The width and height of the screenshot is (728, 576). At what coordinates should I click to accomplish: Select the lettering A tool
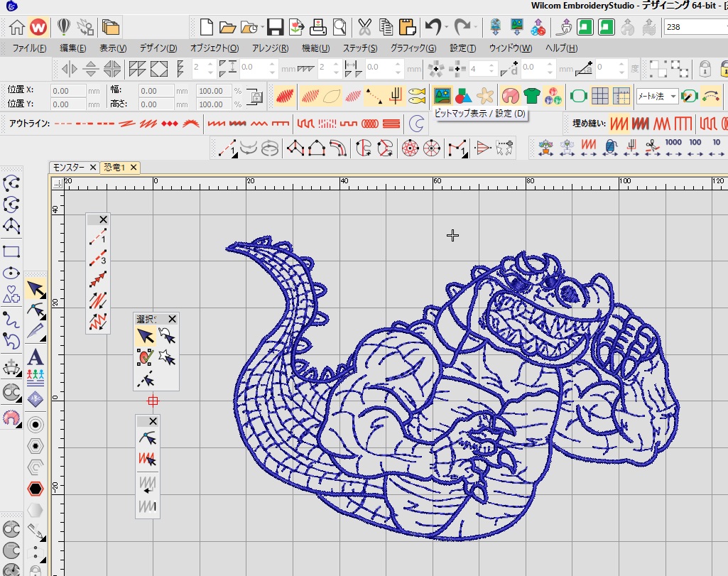[x=36, y=357]
